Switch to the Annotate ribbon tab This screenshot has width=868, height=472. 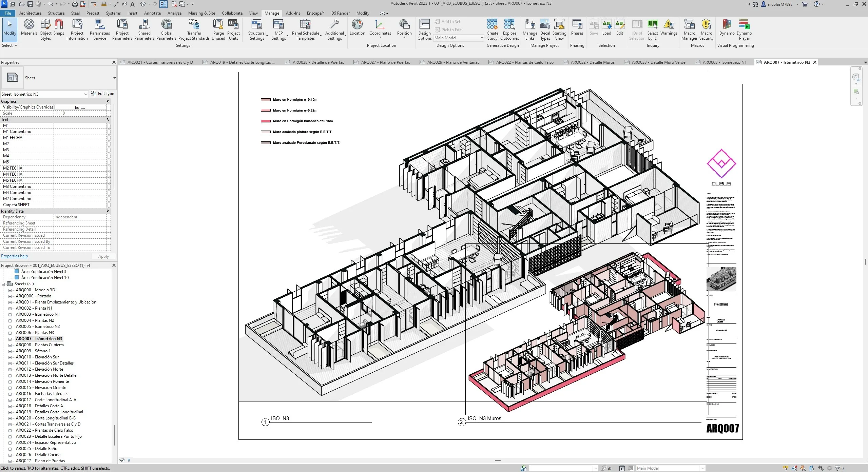click(x=152, y=13)
